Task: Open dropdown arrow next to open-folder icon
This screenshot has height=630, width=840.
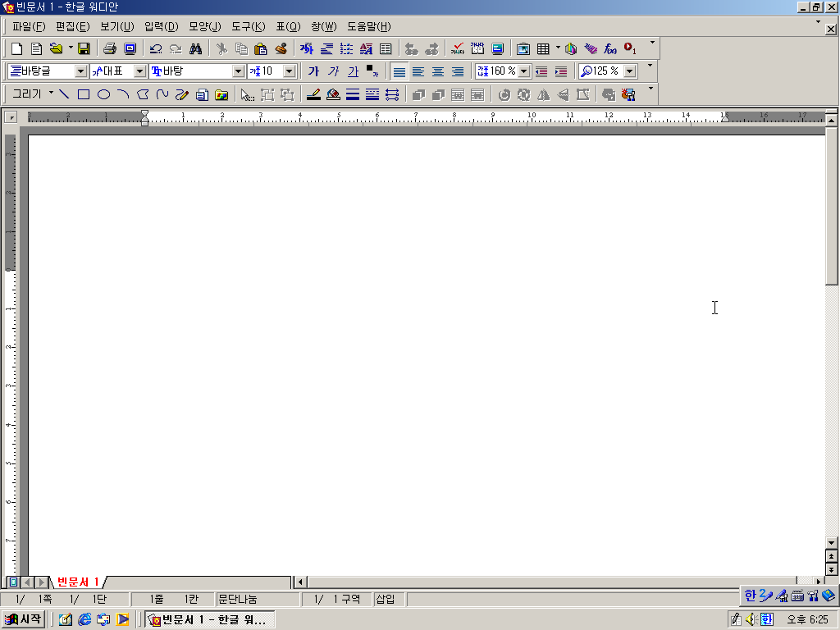Action: (71, 48)
